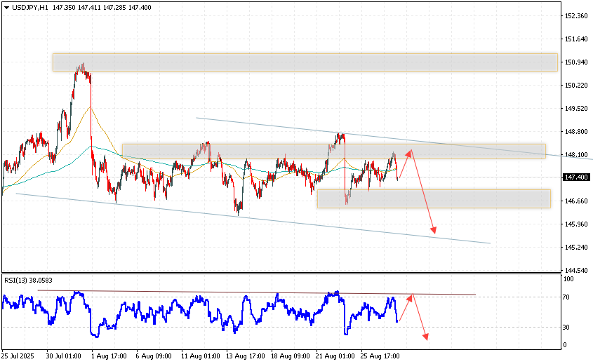Click the 148.100 price axis label
This screenshot has height=364, width=593.
pos(576,154)
